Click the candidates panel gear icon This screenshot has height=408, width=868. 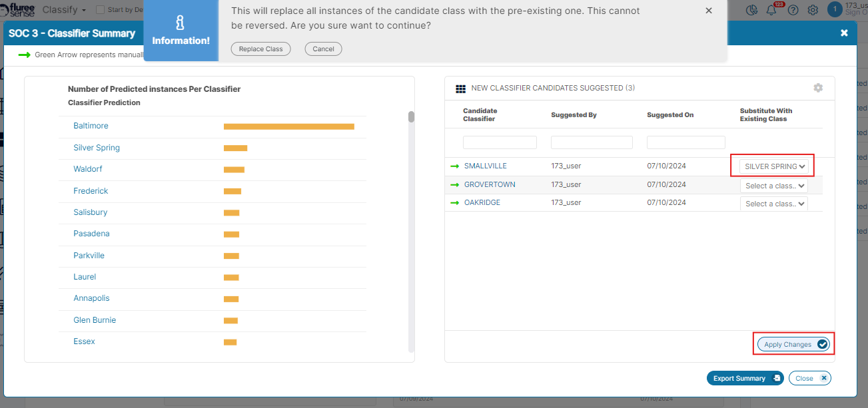818,88
